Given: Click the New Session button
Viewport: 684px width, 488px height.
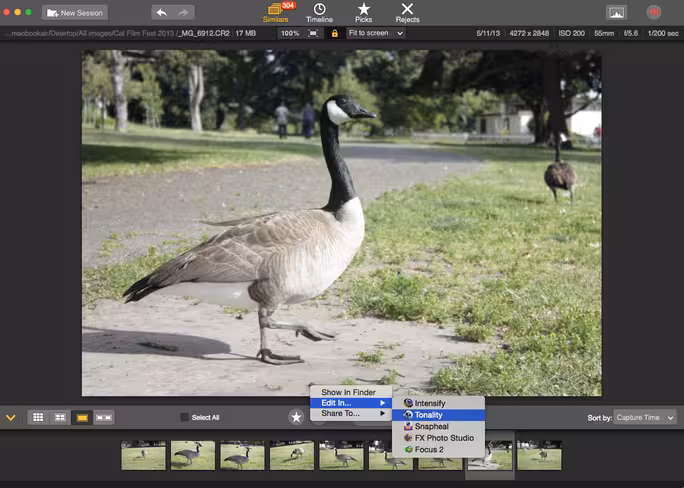Looking at the screenshot, I should click(x=75, y=13).
